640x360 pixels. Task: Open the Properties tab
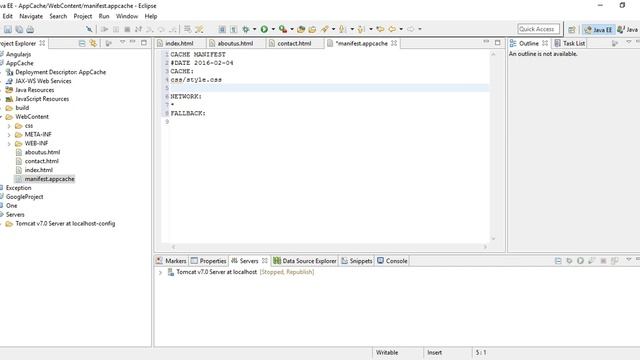(209, 261)
